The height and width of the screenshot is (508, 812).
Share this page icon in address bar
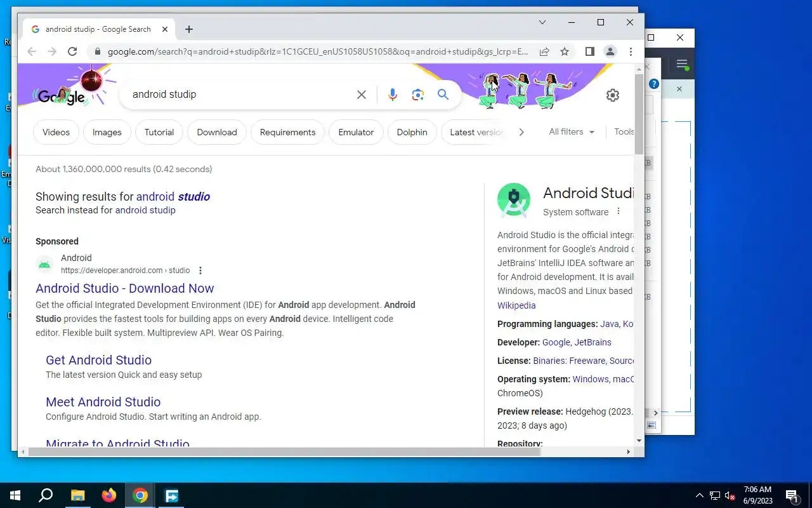[544, 51]
